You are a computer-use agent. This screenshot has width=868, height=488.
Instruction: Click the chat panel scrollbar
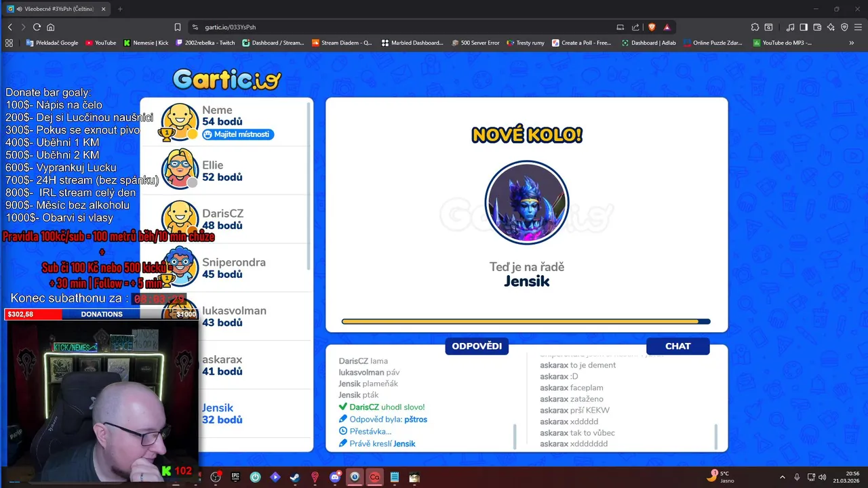pyautogui.click(x=715, y=436)
